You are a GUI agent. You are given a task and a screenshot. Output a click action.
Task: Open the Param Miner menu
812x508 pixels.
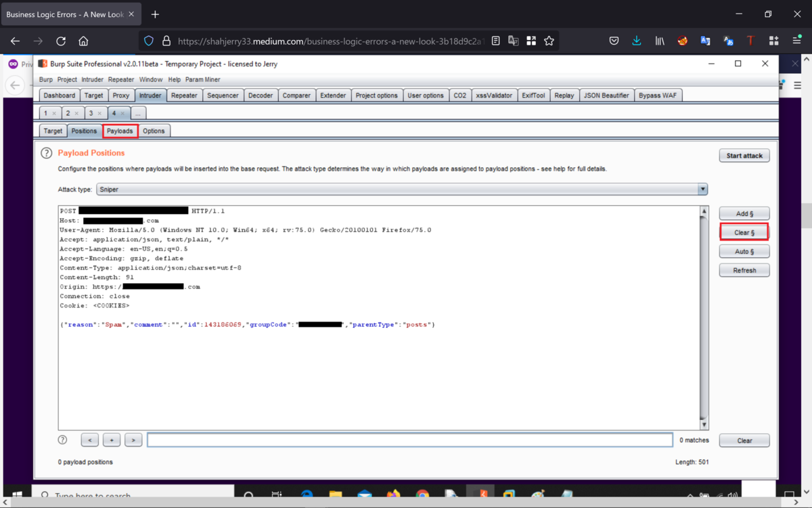pyautogui.click(x=202, y=79)
